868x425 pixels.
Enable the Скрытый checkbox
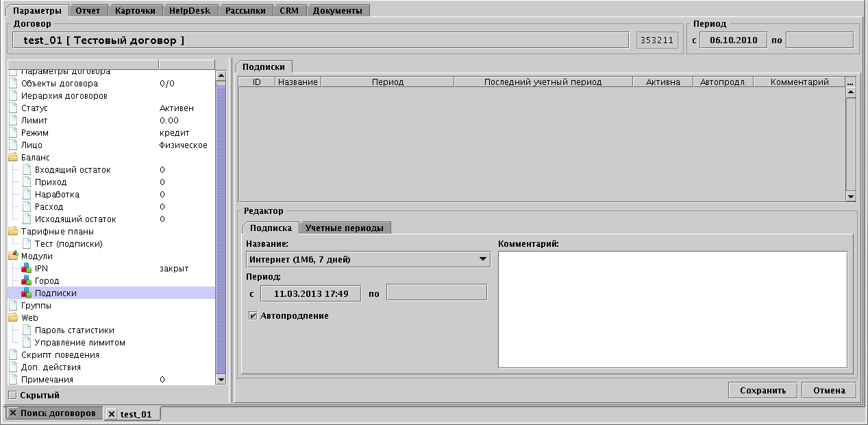coord(12,396)
